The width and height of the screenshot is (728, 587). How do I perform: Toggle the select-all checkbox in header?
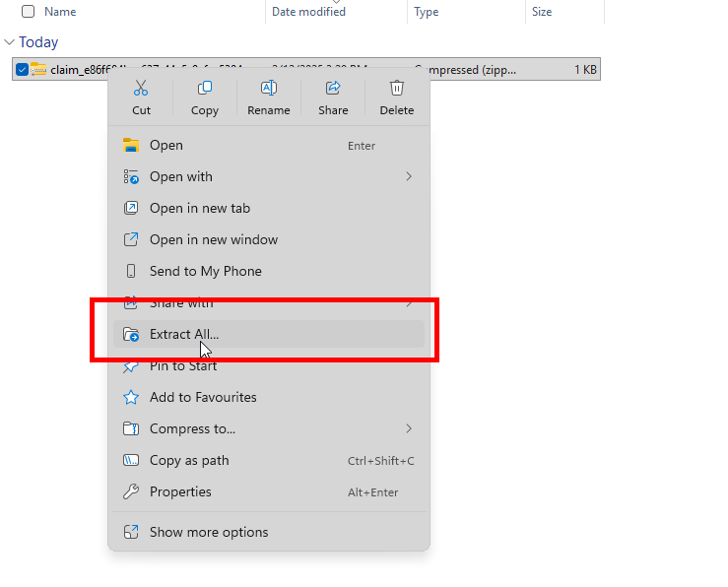coord(28,12)
